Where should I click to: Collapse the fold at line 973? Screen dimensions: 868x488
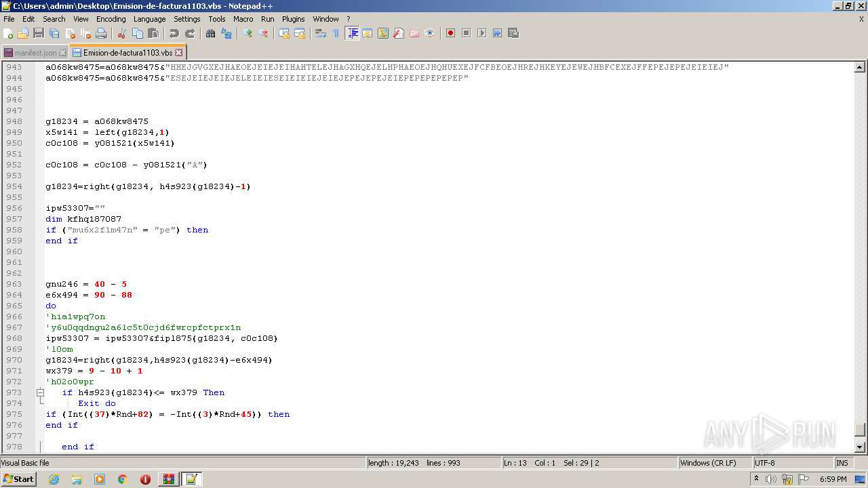point(40,392)
